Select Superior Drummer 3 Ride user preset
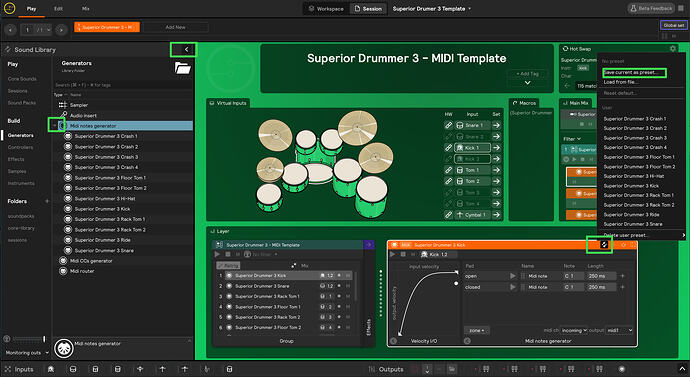The height and width of the screenshot is (377, 690). (x=631, y=215)
